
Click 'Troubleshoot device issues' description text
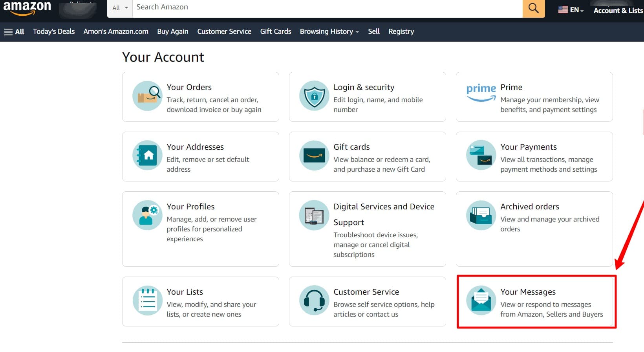coord(375,245)
